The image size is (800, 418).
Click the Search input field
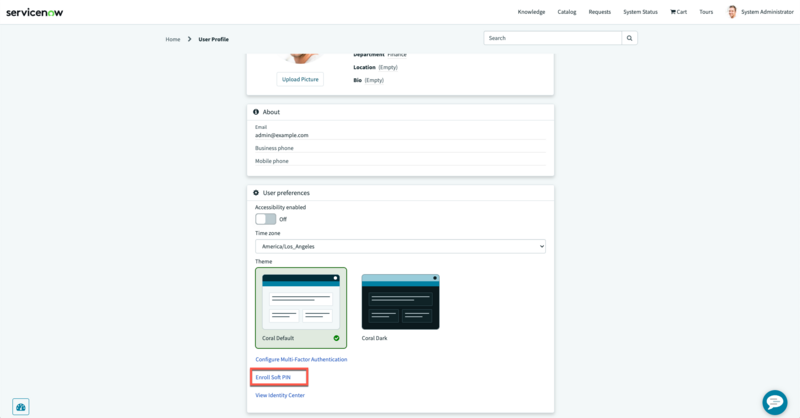pyautogui.click(x=553, y=38)
